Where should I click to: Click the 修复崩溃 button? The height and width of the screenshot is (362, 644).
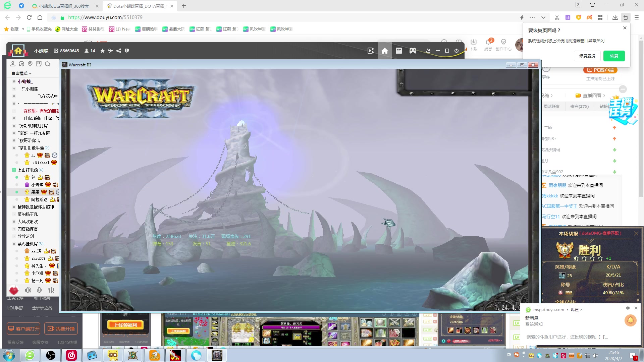point(587,56)
